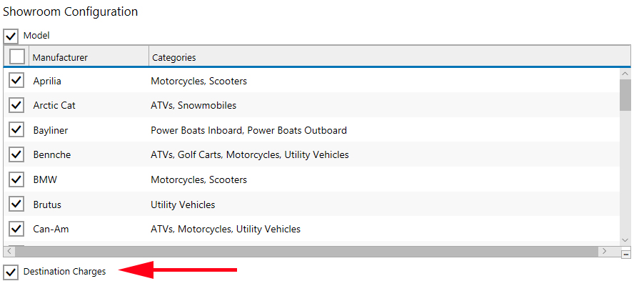Uncheck the BMW checkbox
This screenshot has width=644, height=281.
[x=16, y=179]
